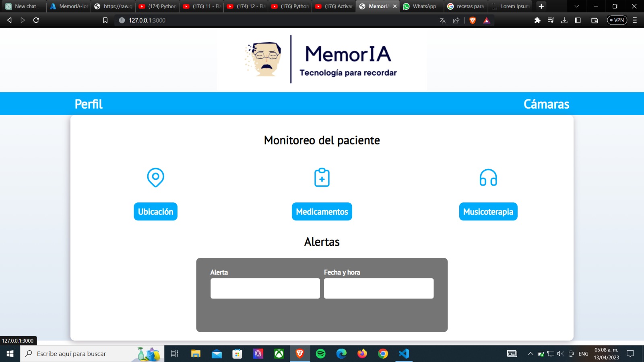Bookmark the current page
644x362 pixels.
(105, 20)
